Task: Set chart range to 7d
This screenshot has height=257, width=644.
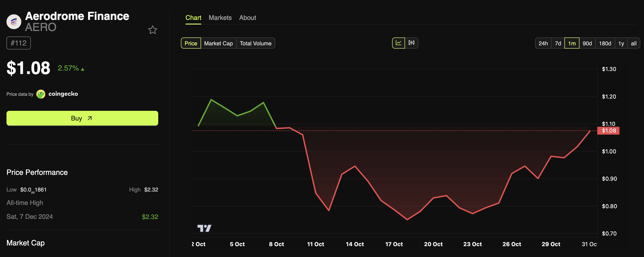Action: tap(558, 43)
